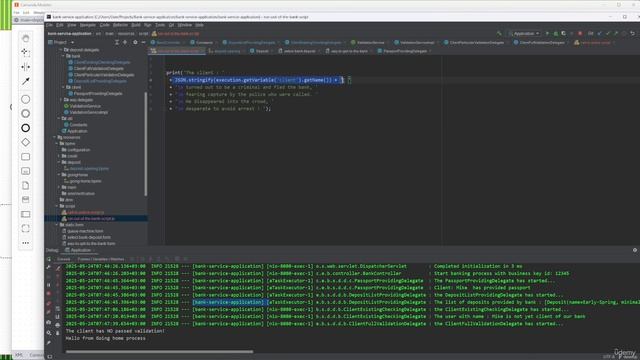The height and width of the screenshot is (360, 640).
Task: Open the File menu in Camunda Modeler
Action: 16,13
